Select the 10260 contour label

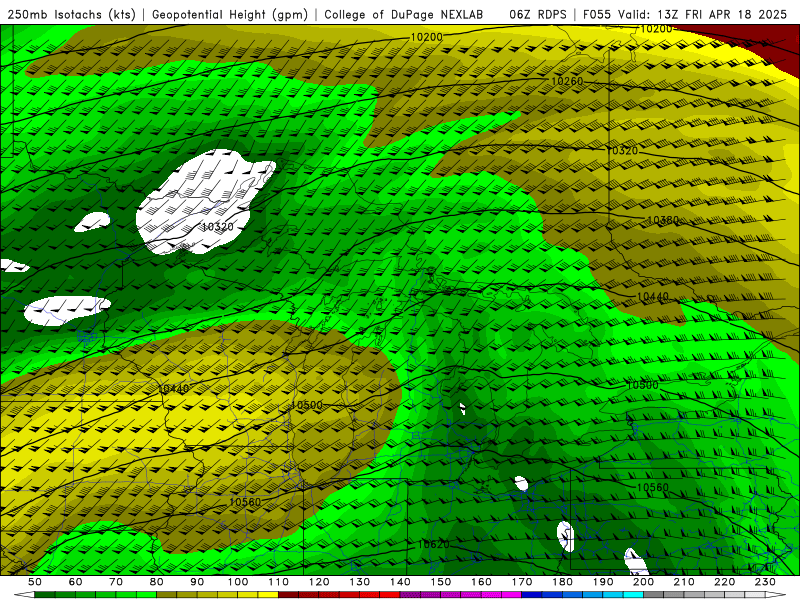[x=567, y=81]
